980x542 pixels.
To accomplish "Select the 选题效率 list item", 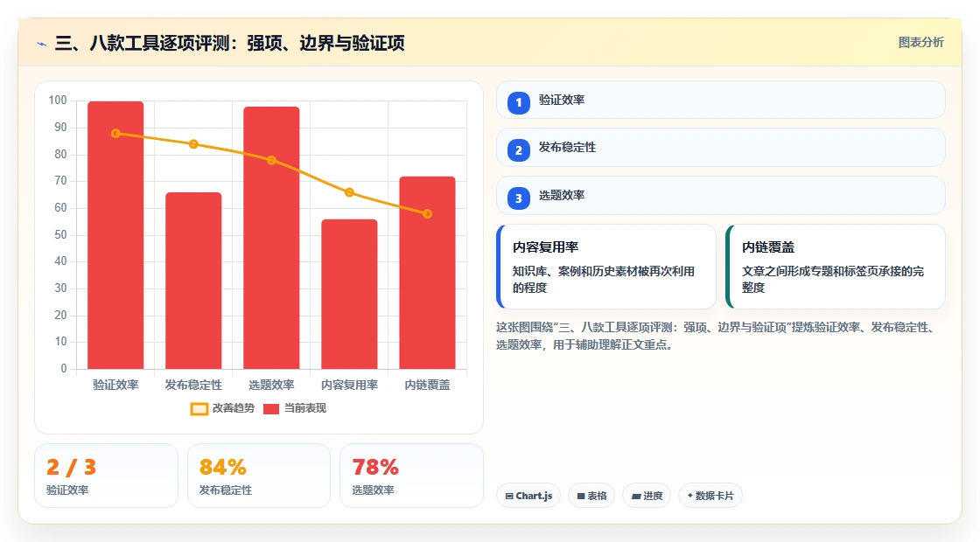I will point(720,196).
